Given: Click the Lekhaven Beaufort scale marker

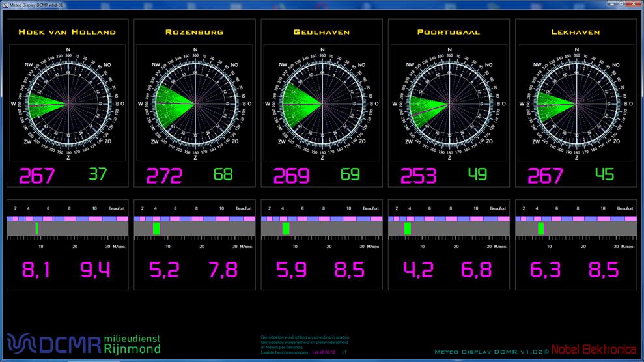Looking at the screenshot, I should tap(541, 229).
